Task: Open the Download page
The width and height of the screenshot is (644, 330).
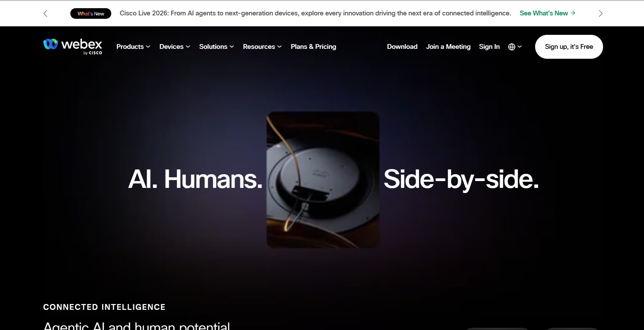Action: pos(402,46)
